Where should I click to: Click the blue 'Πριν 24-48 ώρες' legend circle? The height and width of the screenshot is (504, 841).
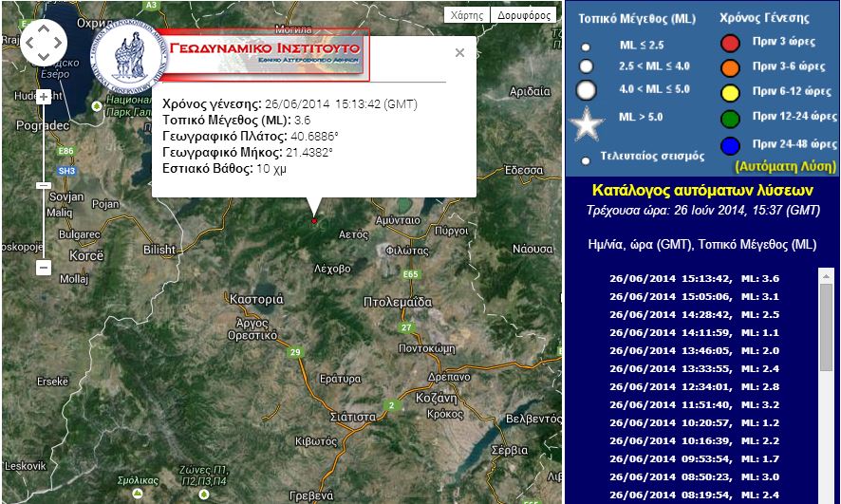coord(730,145)
